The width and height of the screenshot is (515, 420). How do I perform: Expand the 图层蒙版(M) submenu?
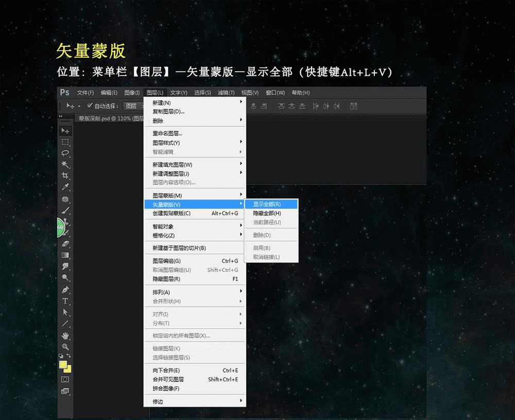(x=195, y=195)
